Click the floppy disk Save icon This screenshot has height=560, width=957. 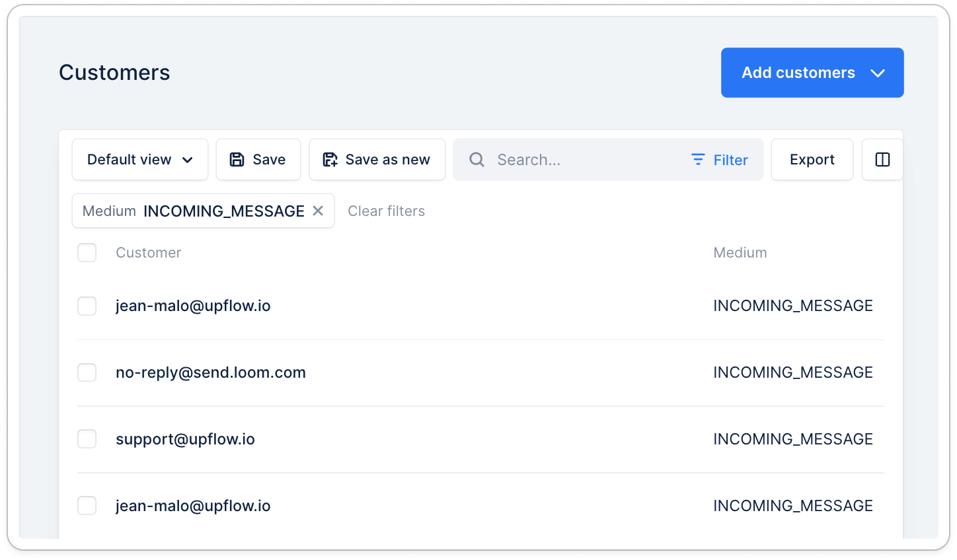pyautogui.click(x=237, y=160)
